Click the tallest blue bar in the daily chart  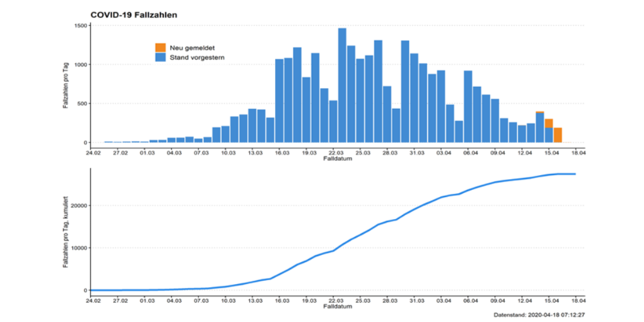pos(342,85)
